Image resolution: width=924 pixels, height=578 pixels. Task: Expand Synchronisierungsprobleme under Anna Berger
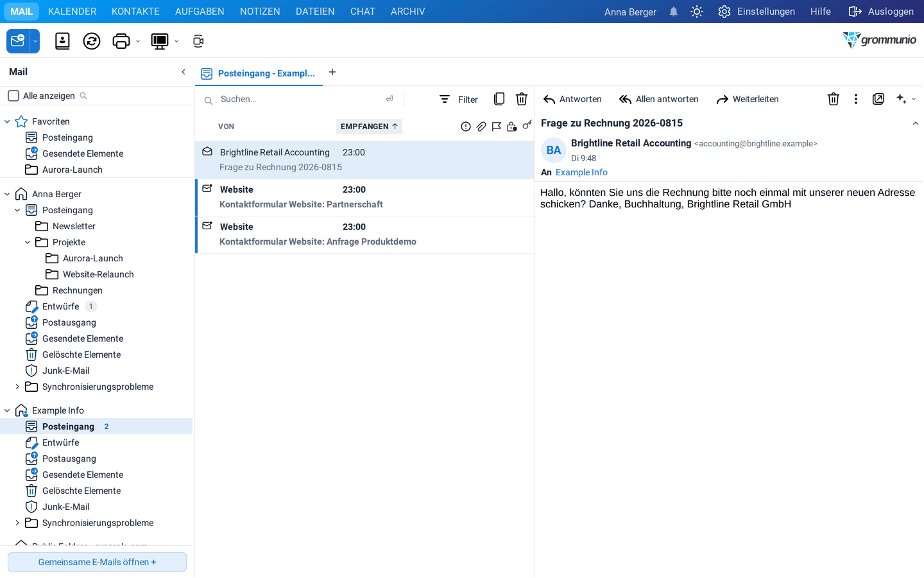click(x=17, y=387)
